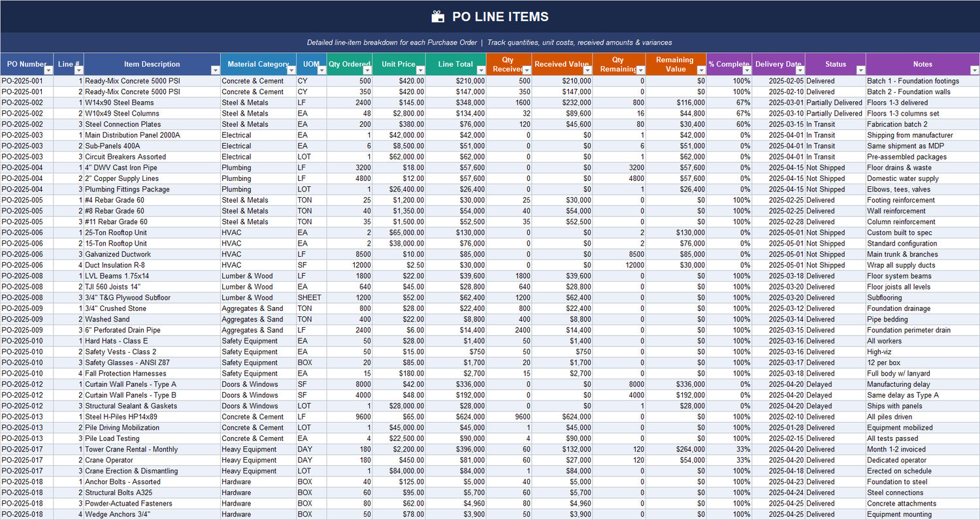
Task: Select the 6" Perforated Drain Pipe cell
Action: [152, 330]
